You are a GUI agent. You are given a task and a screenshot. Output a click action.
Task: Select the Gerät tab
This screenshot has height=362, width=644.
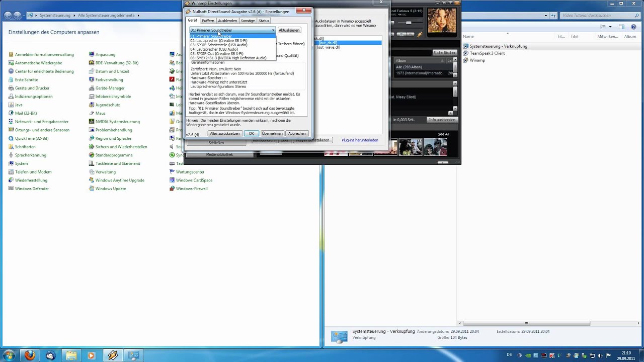(193, 20)
